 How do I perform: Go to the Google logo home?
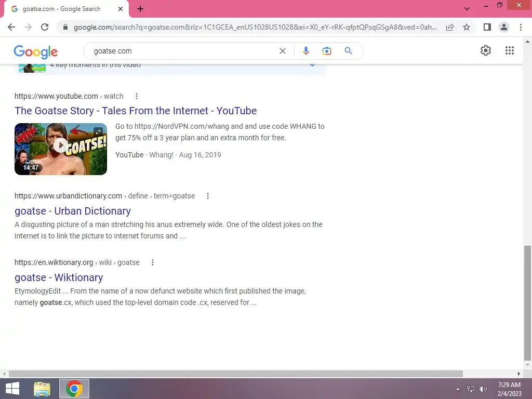36,52
